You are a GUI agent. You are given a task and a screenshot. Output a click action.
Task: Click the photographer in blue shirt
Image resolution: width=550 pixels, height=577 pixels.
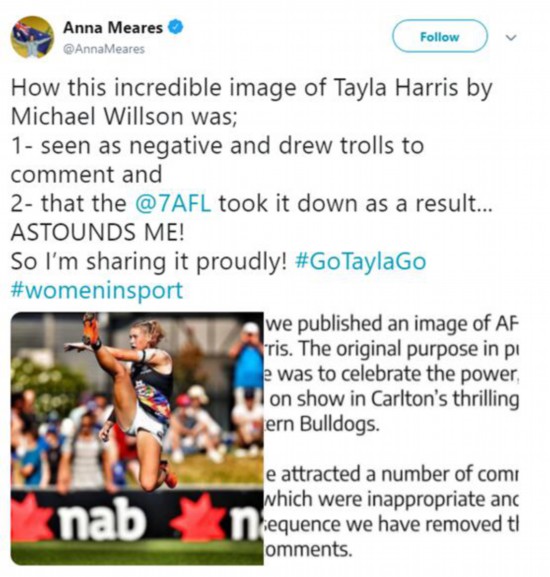(247, 372)
